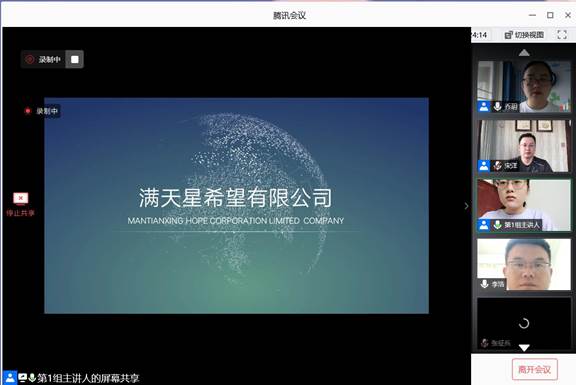Image resolution: width=576 pixels, height=385 pixels.
Task: Click the muted microphone icon on second participant tile
Action: [x=497, y=166]
